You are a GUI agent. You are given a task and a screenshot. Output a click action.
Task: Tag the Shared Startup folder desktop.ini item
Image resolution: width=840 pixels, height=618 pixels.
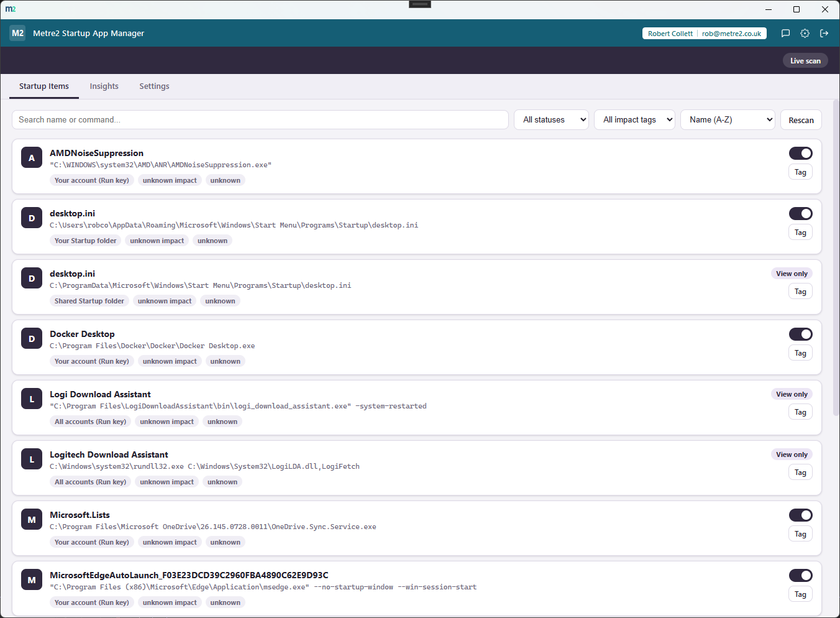(x=800, y=292)
